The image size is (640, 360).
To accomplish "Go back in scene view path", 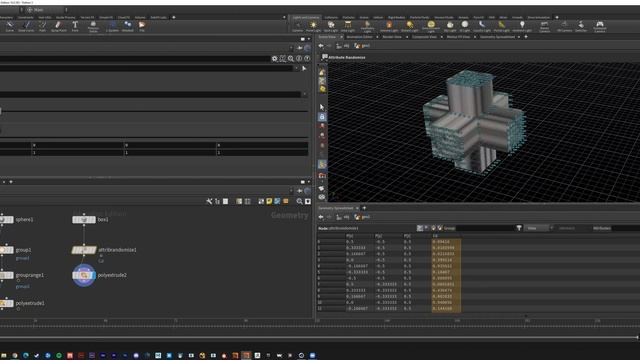I will coord(321,46).
